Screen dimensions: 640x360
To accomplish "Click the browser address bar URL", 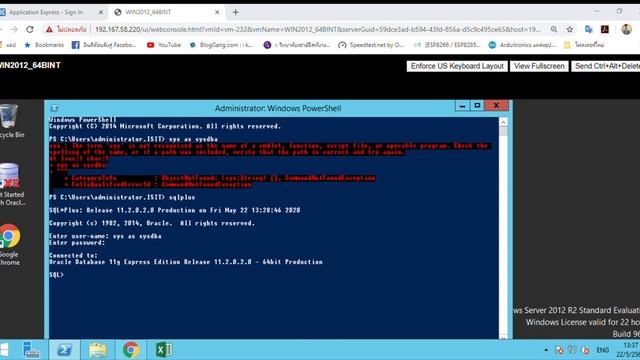I will (x=317, y=29).
